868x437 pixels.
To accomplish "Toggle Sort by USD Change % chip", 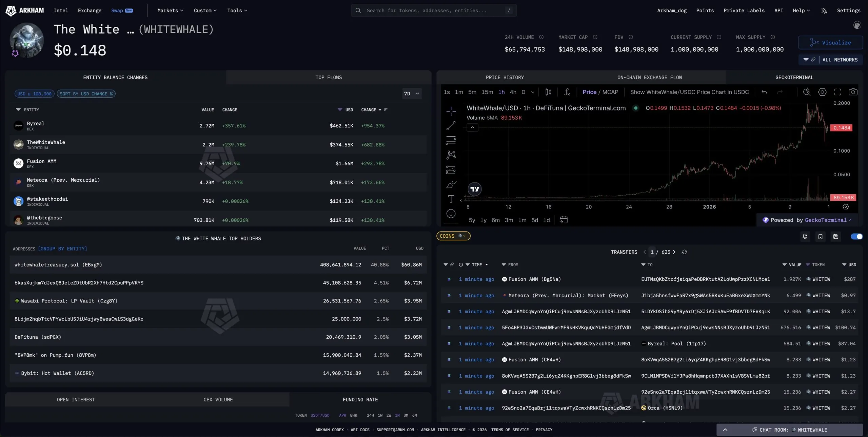I will pos(86,94).
